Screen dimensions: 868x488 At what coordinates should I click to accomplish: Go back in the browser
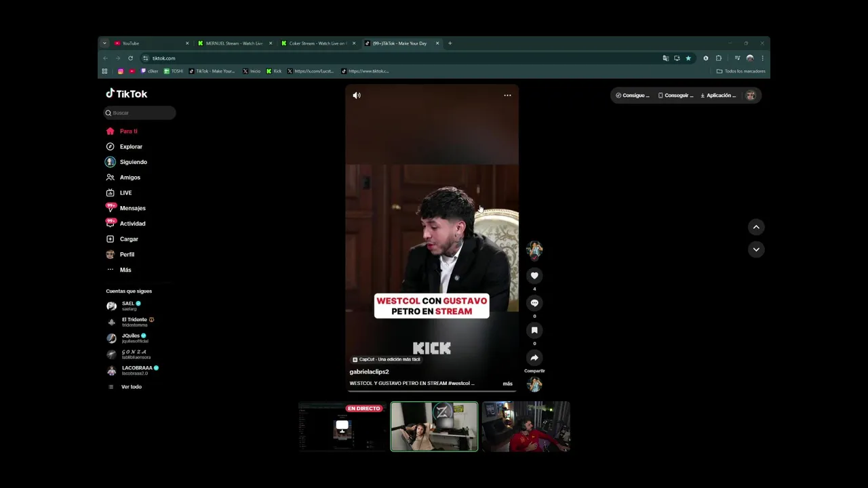[x=105, y=58]
